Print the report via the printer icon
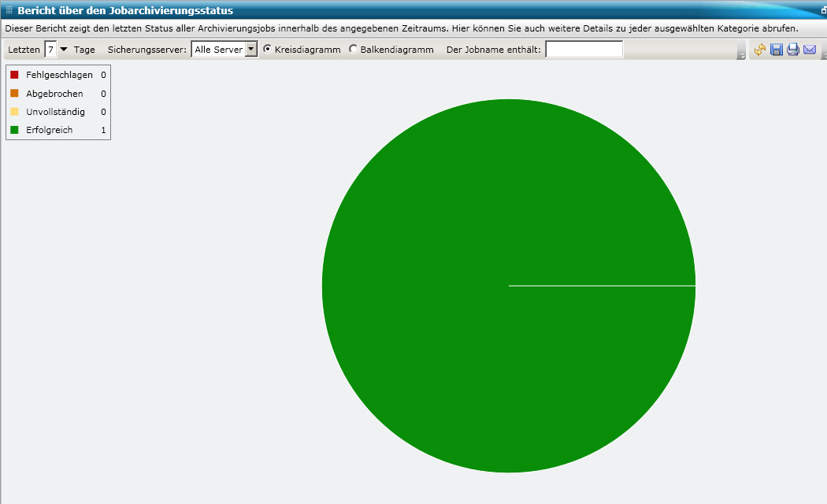 [792, 50]
